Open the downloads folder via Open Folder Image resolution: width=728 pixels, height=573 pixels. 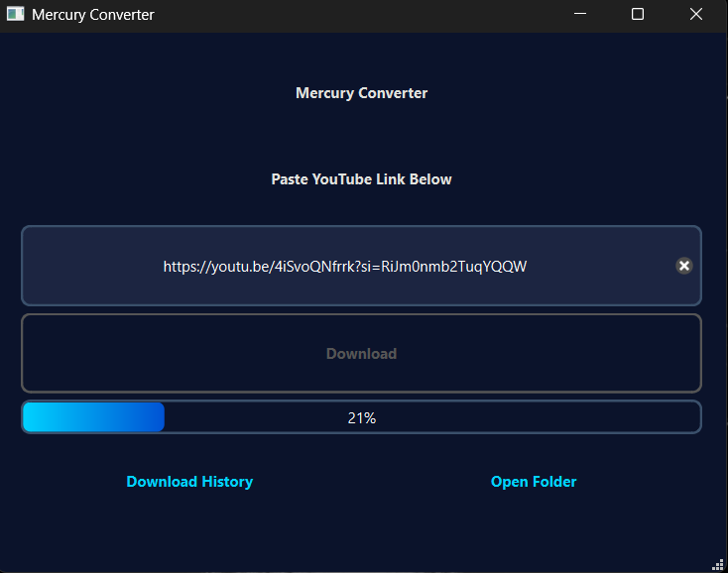[534, 482]
